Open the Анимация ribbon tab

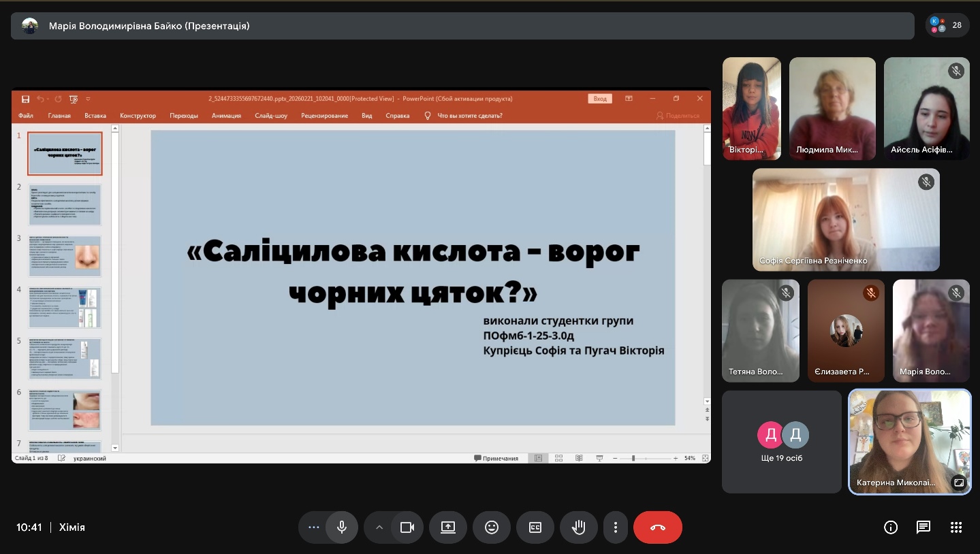click(x=226, y=116)
